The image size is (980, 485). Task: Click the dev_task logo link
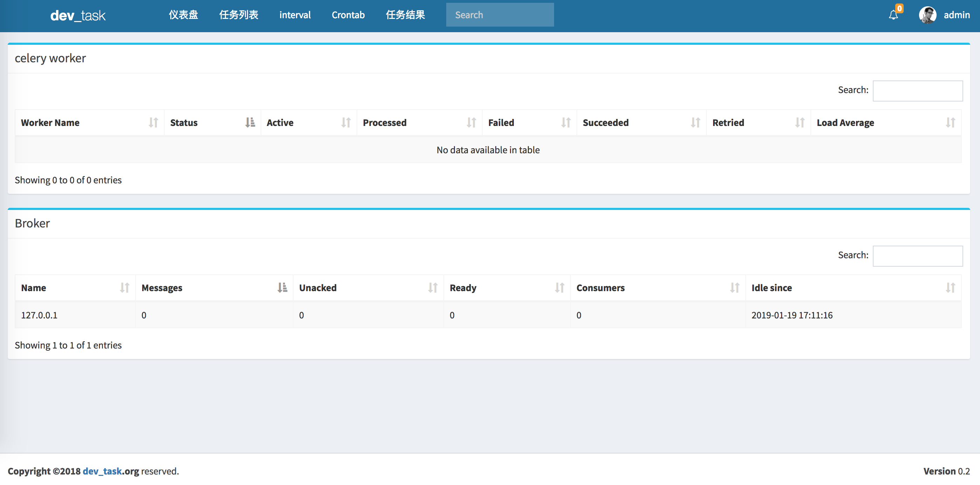(x=78, y=16)
